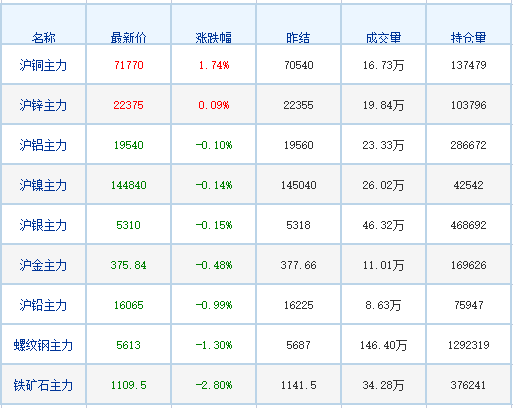Open the 沪铅主力 contract link
The height and width of the screenshot is (408, 513).
point(43,305)
